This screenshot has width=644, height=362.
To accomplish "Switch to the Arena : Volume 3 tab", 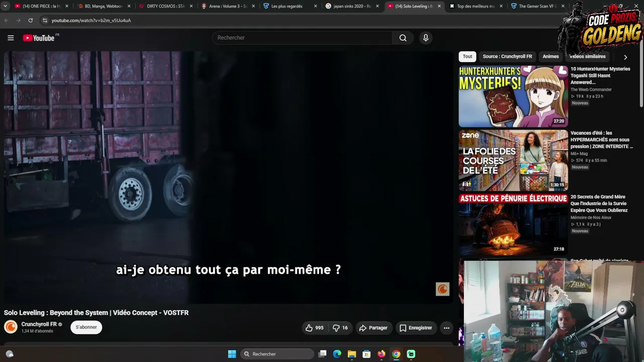I will (x=227, y=6).
